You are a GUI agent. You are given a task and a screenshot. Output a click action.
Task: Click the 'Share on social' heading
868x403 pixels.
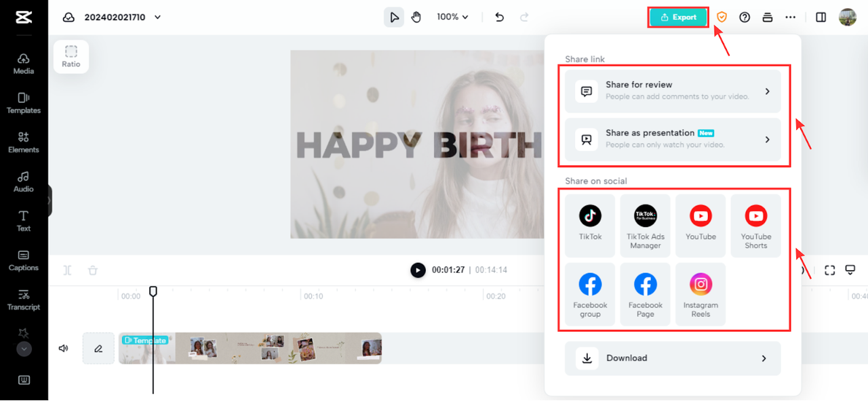596,181
